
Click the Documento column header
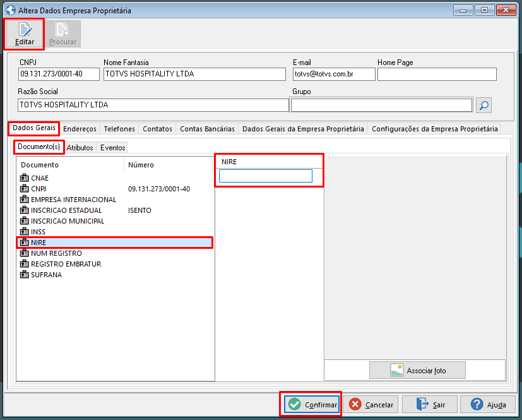(x=70, y=165)
